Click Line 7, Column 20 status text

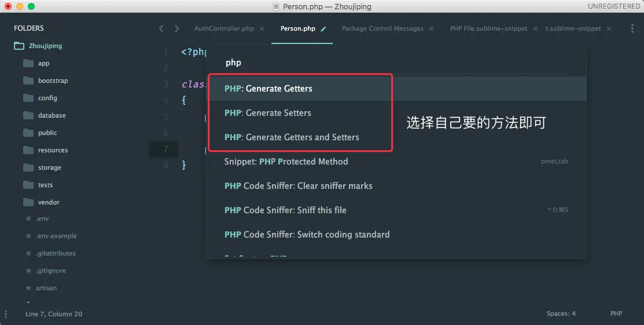pyautogui.click(x=54, y=314)
